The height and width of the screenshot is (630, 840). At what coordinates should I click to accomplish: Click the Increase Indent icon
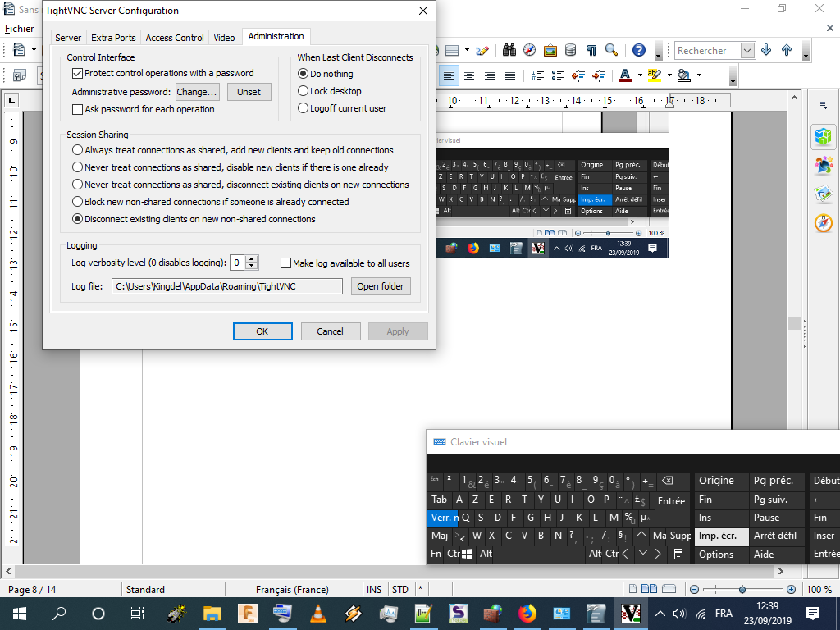[598, 75]
